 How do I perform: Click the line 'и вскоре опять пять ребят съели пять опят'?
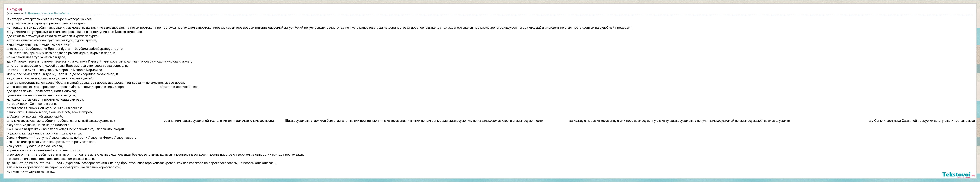tap(155, 154)
